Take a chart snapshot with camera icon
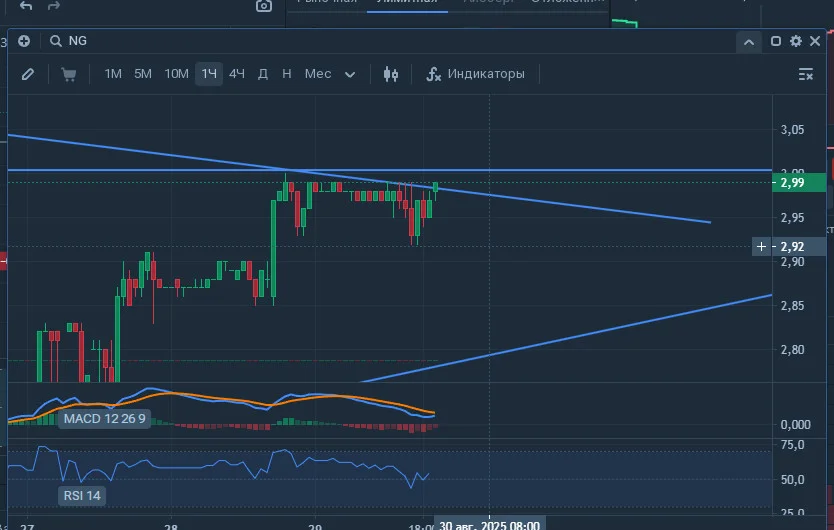This screenshot has height=530, width=834. (x=264, y=6)
